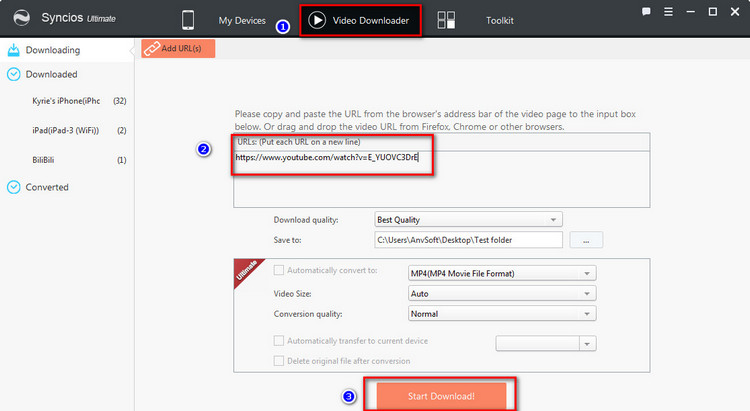
Task: Enable Automatically transfer to current device
Action: coord(278,341)
